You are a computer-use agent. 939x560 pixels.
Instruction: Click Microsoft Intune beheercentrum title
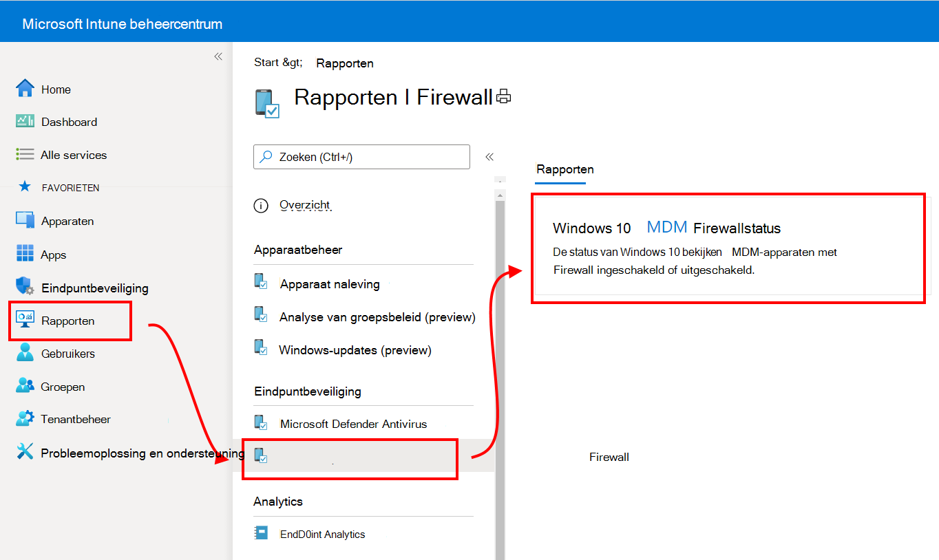click(123, 24)
